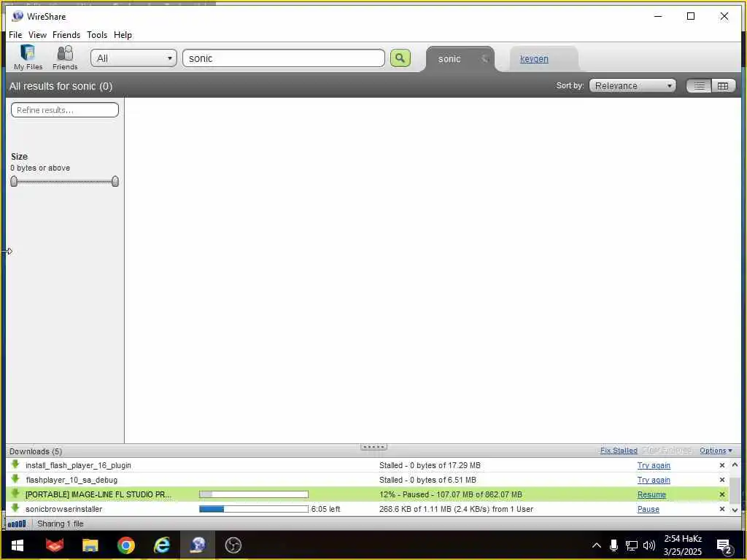Open the Action Center notifications icon
747x560 pixels.
click(724, 546)
